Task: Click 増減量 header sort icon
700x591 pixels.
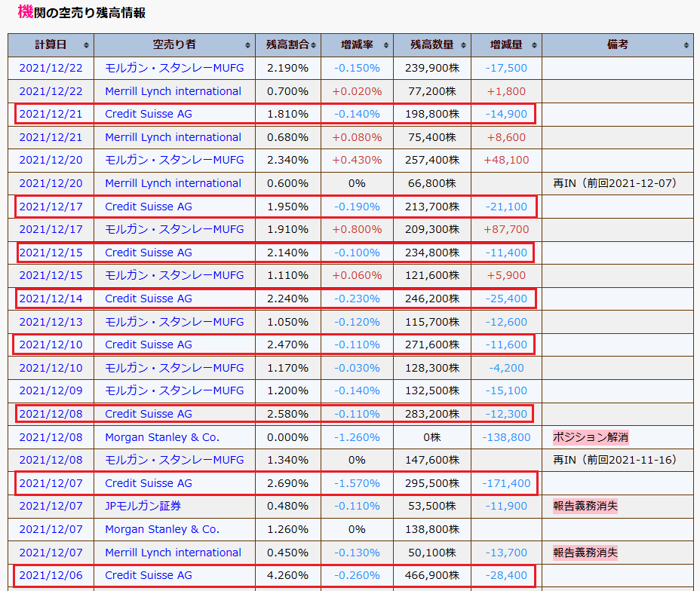Action: pos(535,45)
